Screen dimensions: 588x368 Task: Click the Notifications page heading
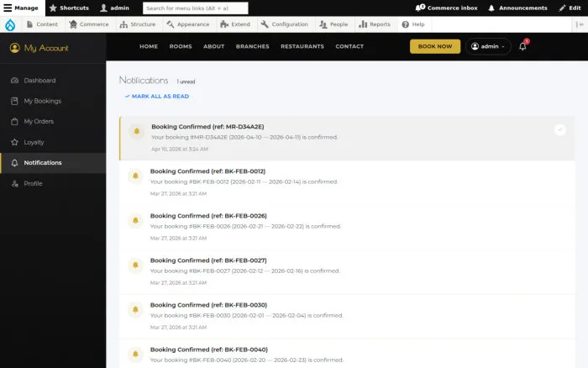(x=144, y=81)
